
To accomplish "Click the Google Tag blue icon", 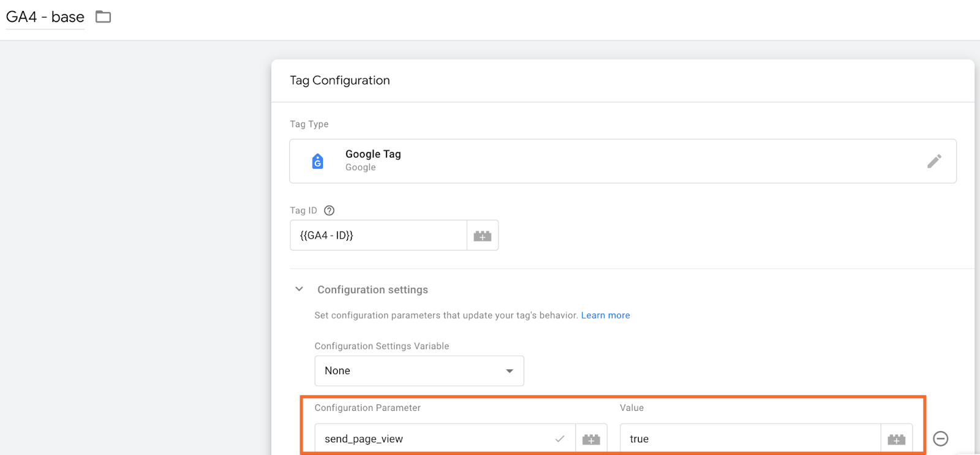I will (317, 161).
